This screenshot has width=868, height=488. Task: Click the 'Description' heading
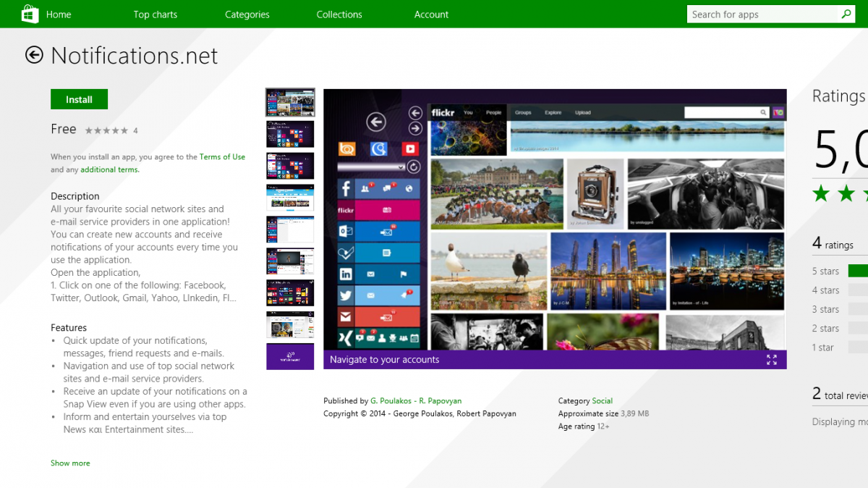(75, 196)
